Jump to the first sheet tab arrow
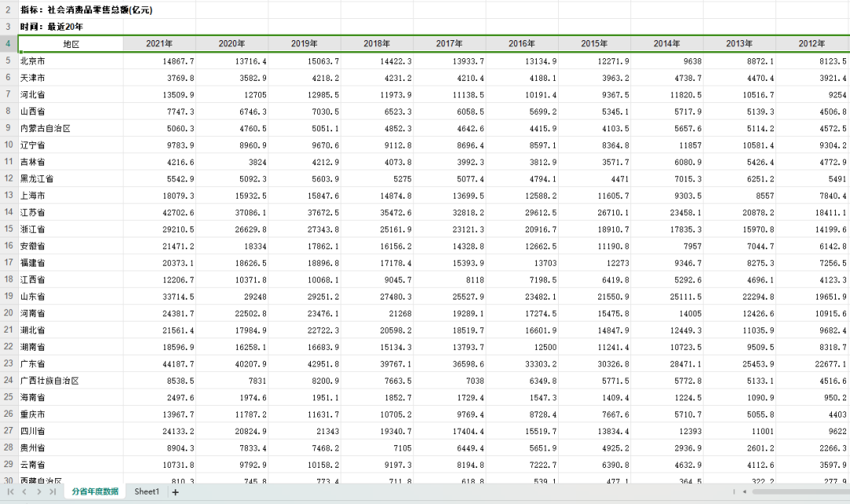850x504 pixels. [x=10, y=492]
